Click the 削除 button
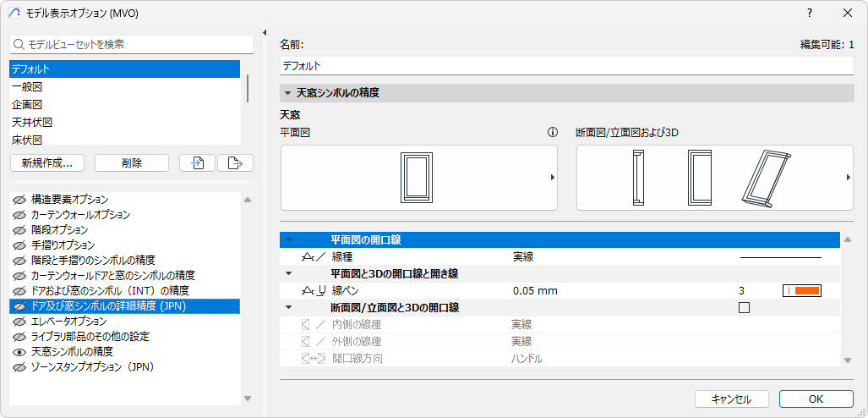The width and height of the screenshot is (868, 418). tap(132, 163)
